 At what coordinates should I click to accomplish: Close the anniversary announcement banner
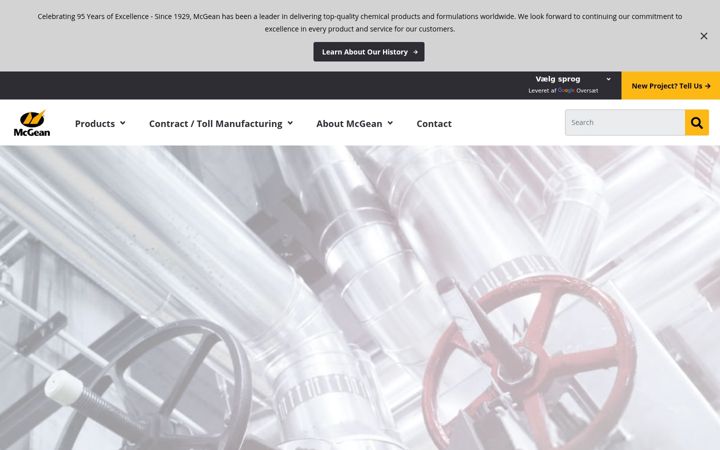[x=703, y=36]
